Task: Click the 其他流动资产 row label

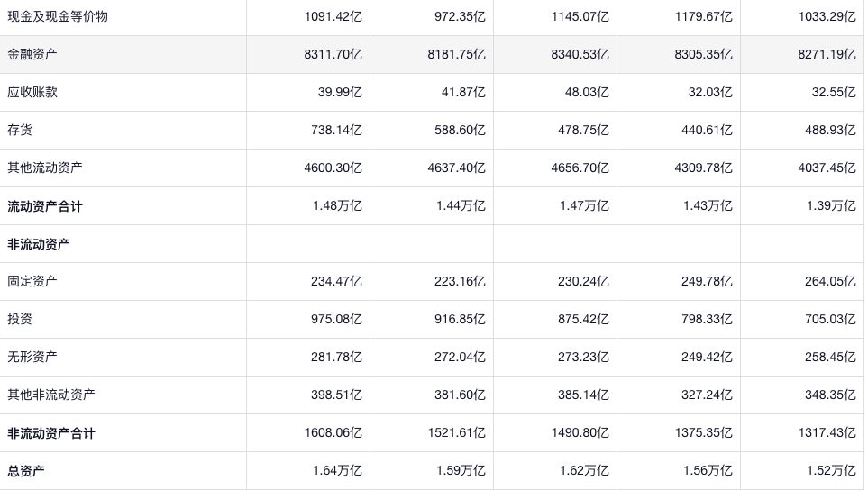Action: (x=45, y=168)
